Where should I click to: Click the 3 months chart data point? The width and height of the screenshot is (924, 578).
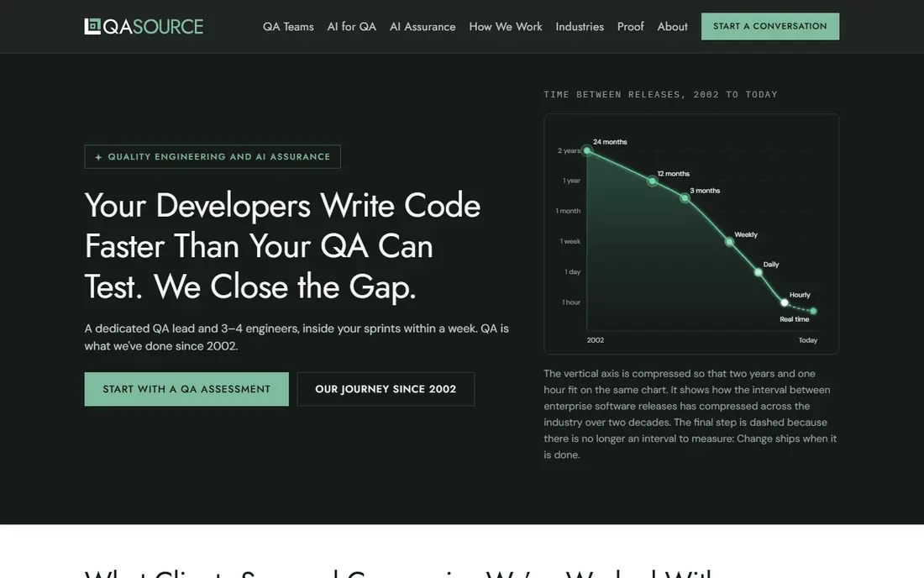685,198
